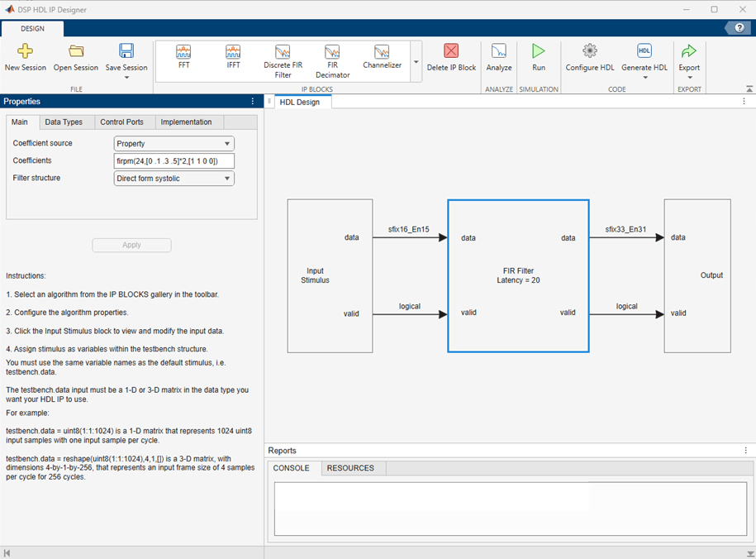This screenshot has height=559, width=756.
Task: Select the Output block
Action: point(697,275)
